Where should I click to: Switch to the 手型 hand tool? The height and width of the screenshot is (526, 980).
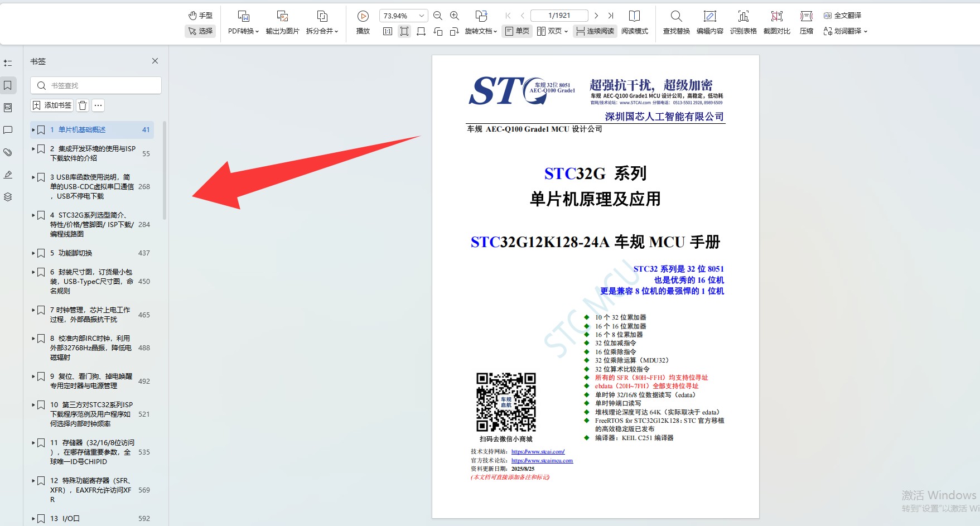point(200,16)
